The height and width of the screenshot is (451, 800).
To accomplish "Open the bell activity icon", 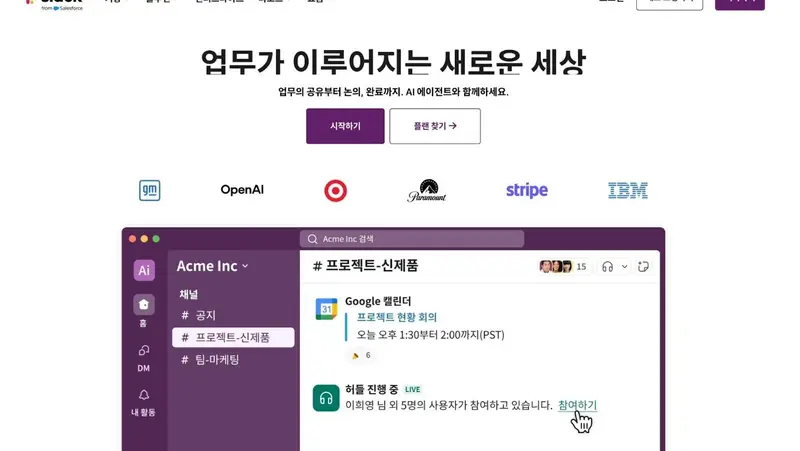I will click(x=144, y=395).
